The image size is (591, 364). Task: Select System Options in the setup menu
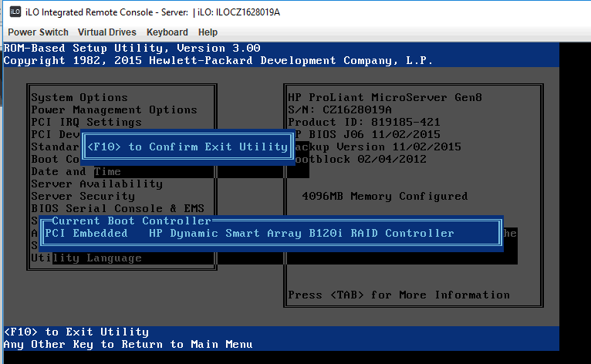[x=79, y=98]
